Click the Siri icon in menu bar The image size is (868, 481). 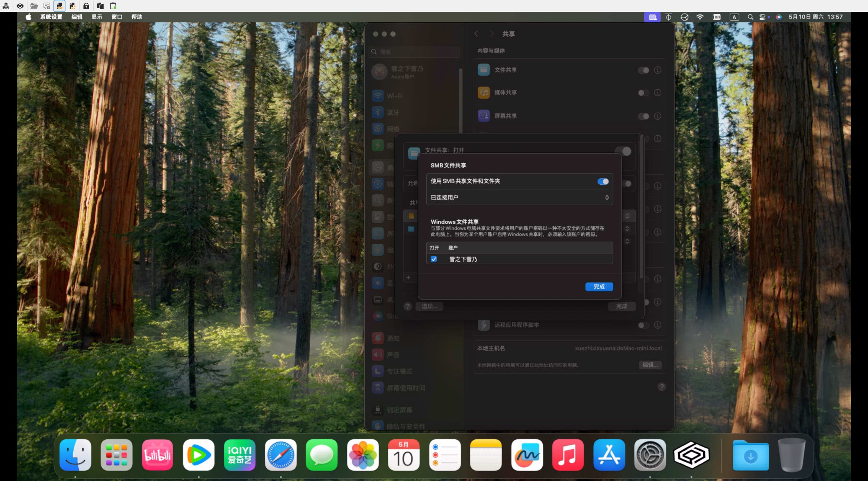click(779, 17)
